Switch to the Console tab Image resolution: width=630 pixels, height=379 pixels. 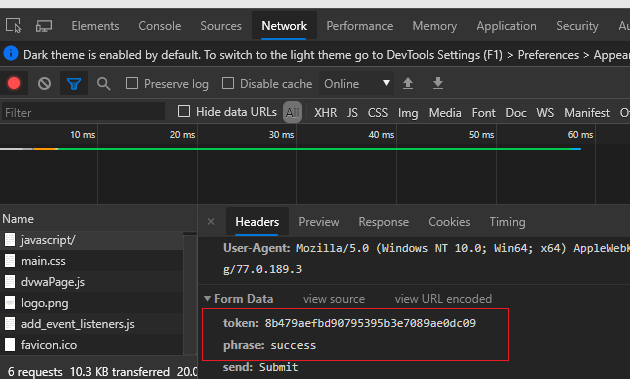[160, 26]
